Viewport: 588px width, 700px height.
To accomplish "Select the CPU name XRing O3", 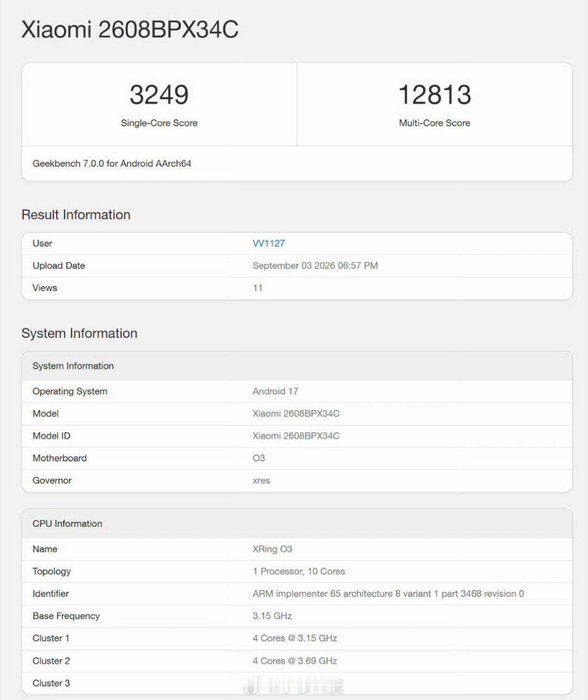I will [x=272, y=549].
